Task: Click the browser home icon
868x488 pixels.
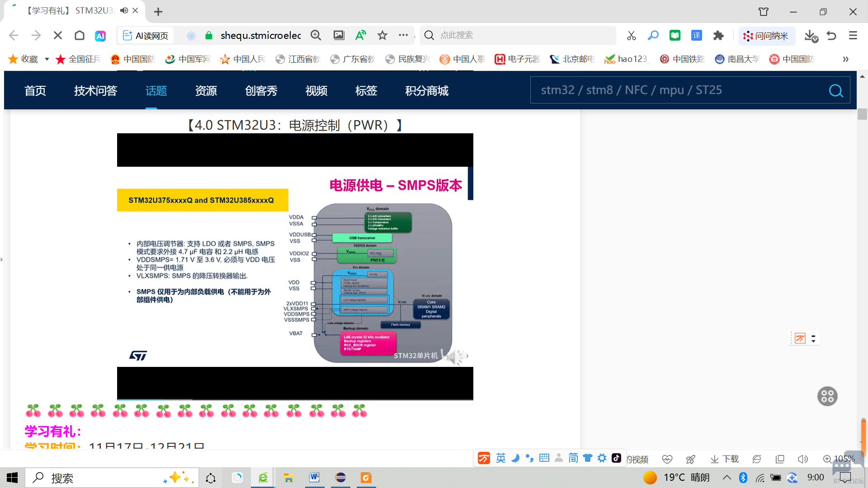Action: [x=80, y=36]
